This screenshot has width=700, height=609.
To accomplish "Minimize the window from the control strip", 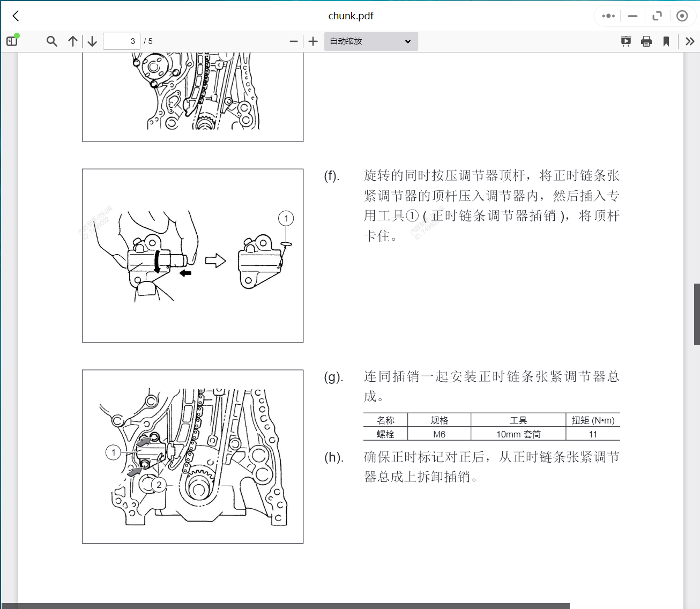I will pyautogui.click(x=633, y=16).
